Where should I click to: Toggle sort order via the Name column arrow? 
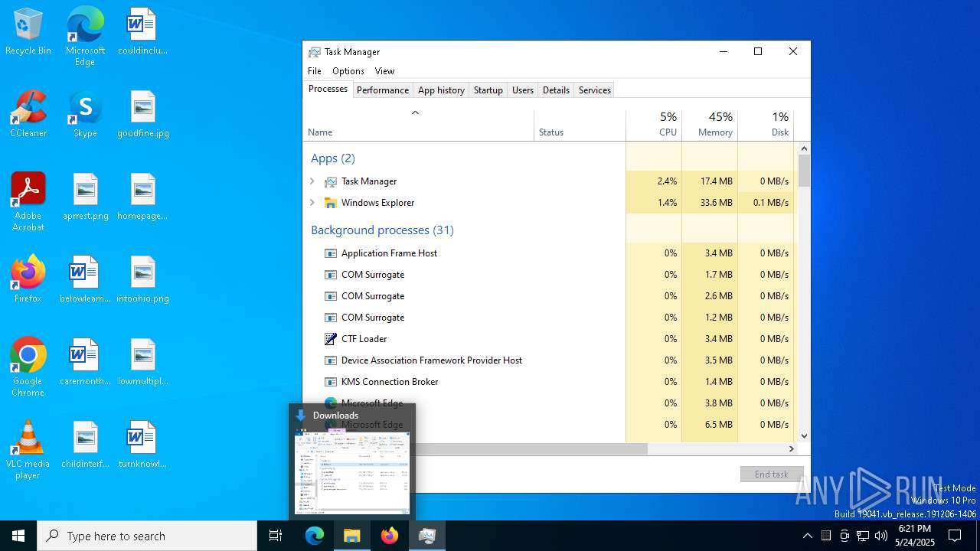tap(415, 113)
